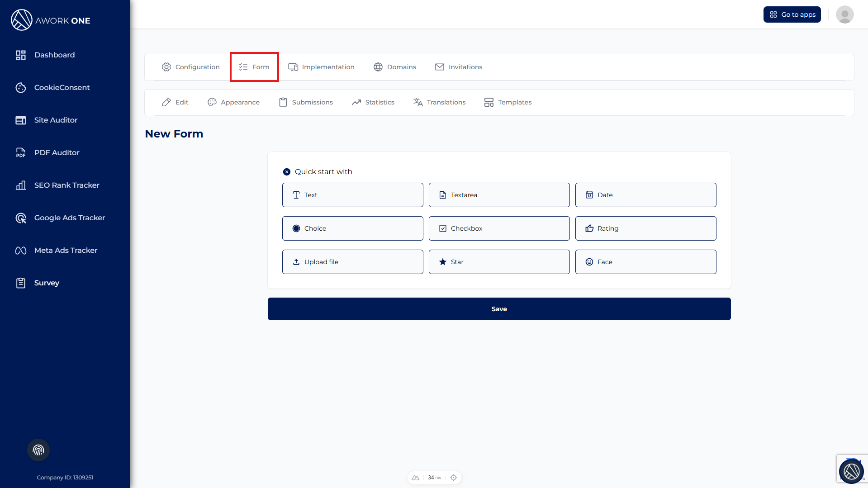The width and height of the screenshot is (868, 488).
Task: Add a Checkbox field to form
Action: [499, 228]
